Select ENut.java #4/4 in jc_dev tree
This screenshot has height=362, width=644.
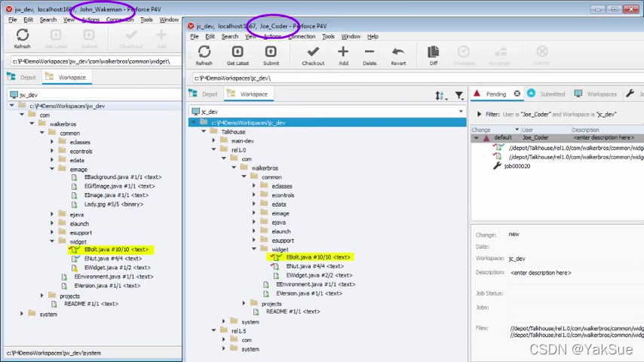314,266
